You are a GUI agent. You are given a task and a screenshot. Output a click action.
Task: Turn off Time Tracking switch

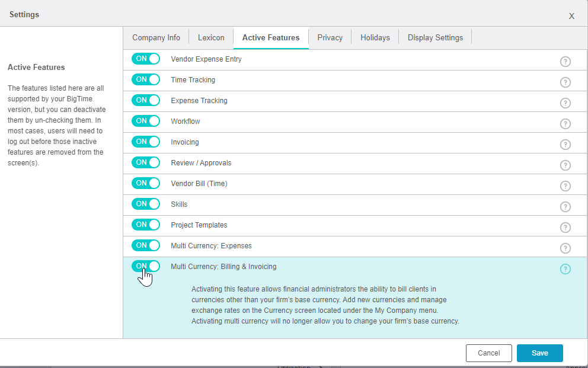pyautogui.click(x=146, y=79)
